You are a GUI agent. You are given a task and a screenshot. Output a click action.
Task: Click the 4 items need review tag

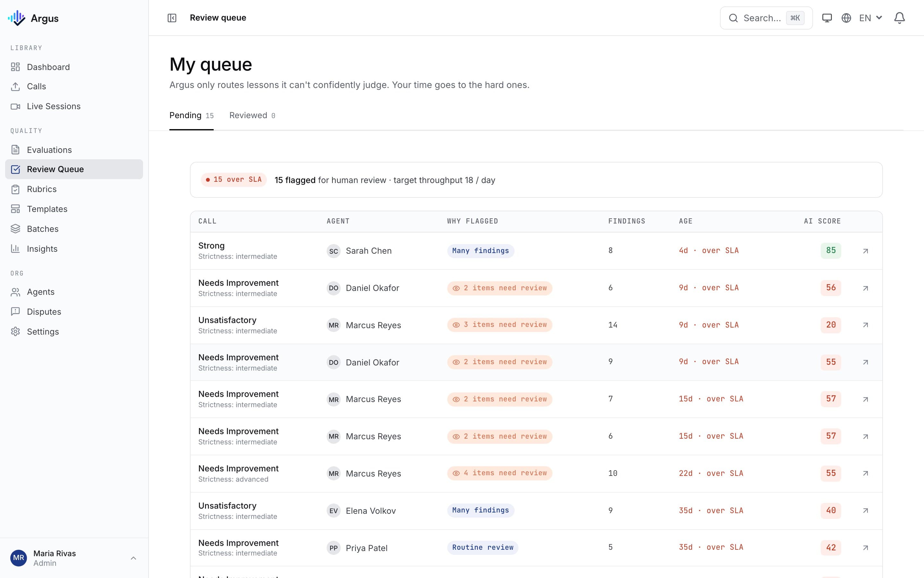(500, 473)
